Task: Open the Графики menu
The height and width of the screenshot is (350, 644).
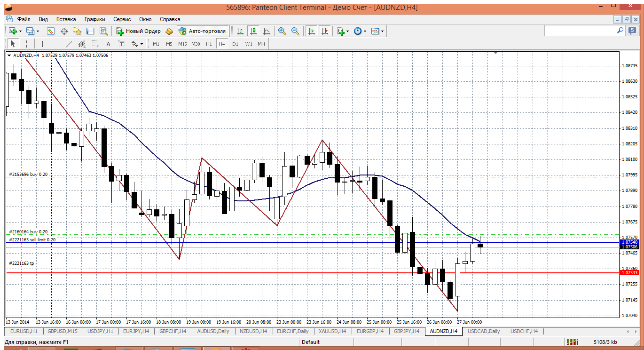Action: click(95, 19)
